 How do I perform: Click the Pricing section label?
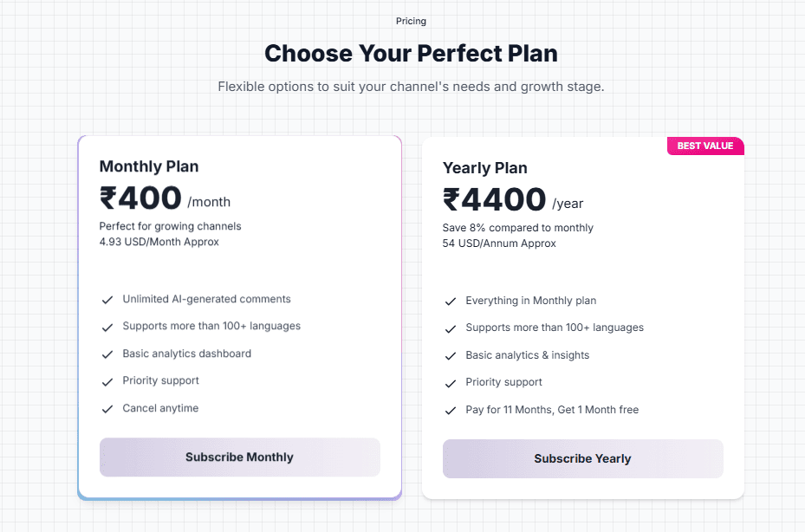(411, 21)
